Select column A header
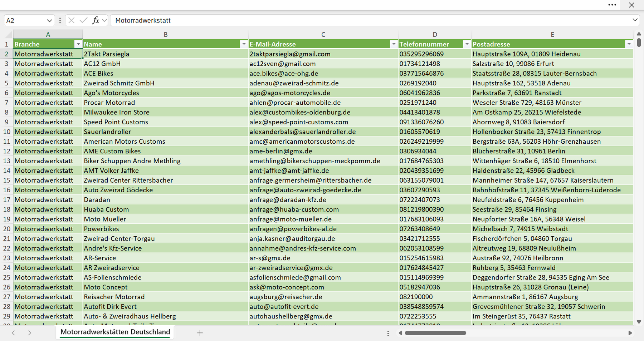Image resolution: width=644 pixels, height=341 pixels. click(48, 34)
